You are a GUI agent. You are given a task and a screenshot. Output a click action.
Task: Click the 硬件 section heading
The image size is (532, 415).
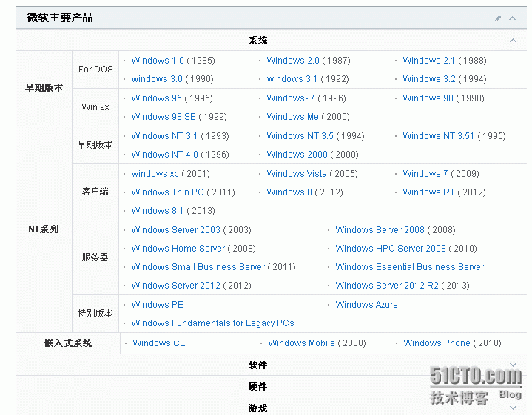pos(257,386)
